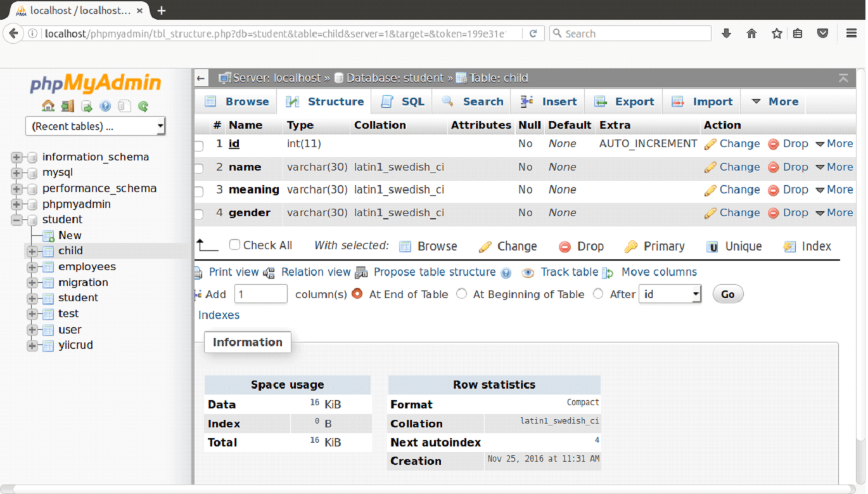
Task: Click the Primary key icon under With selected
Action: click(x=630, y=247)
